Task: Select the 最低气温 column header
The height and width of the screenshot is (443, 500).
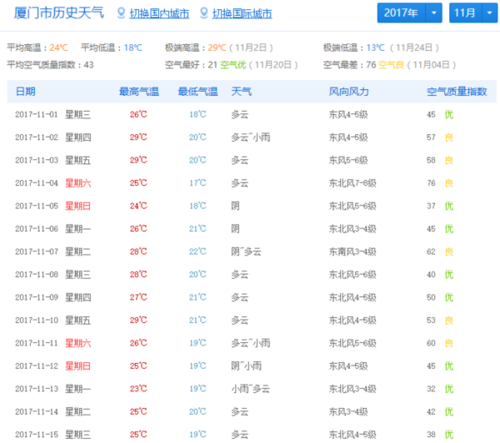Action: point(198,91)
